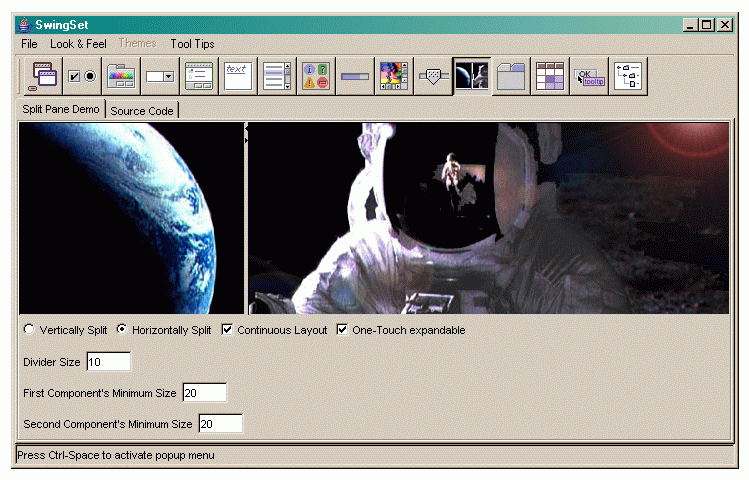Open the File Chooser demo
This screenshot has height=480, width=749.
point(199,76)
